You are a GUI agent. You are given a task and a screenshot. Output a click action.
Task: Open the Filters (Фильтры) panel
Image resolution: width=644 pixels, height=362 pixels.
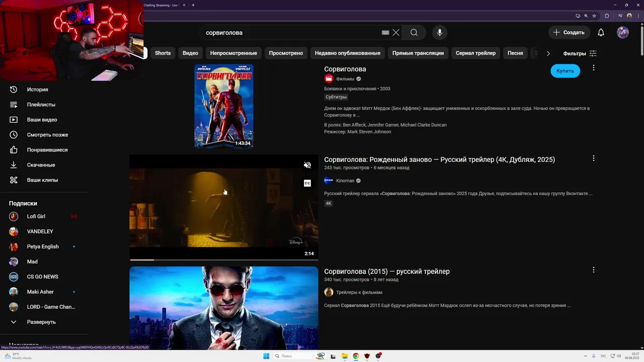point(580,53)
